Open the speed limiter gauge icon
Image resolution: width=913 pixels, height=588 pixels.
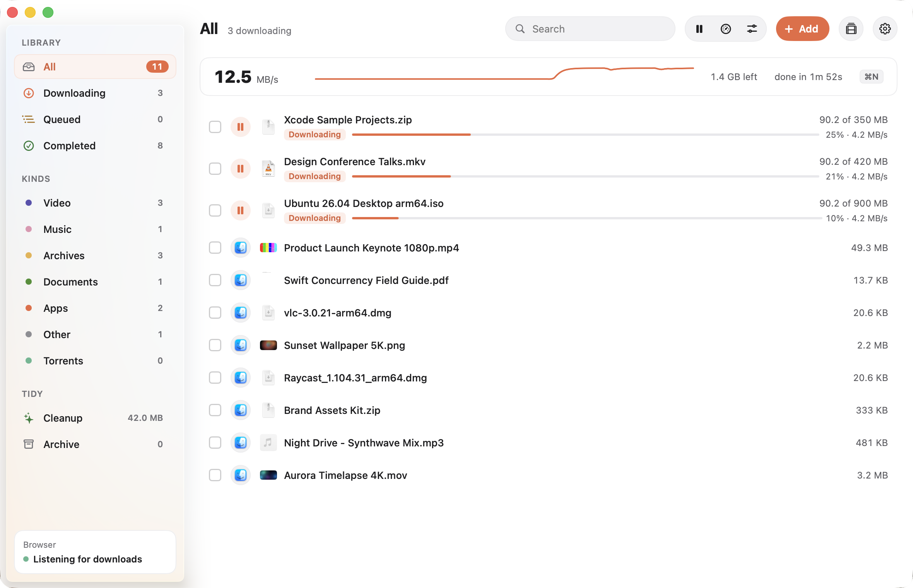[x=726, y=29]
